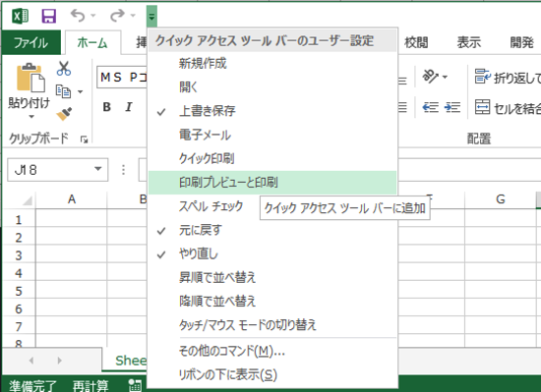Viewport: 541px width, 392px height.
Task: Click the Undo arrow icon
Action: 78,16
